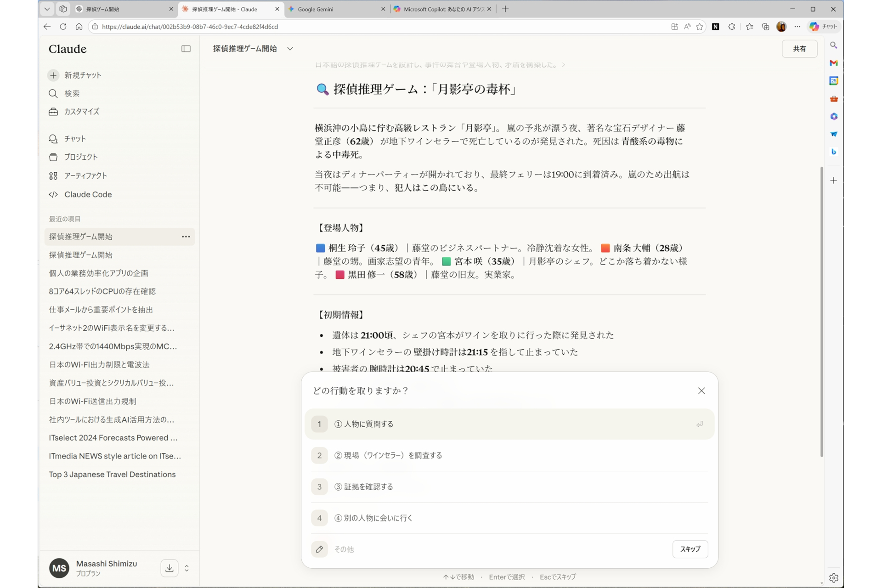
Task: Click the 共有 share button
Action: [x=799, y=49]
